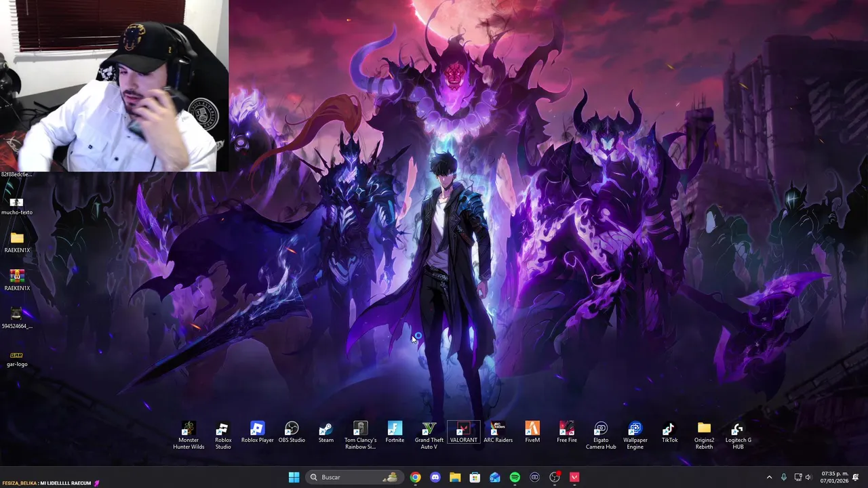Open File Explorer from the taskbar
The height and width of the screenshot is (488, 868).
tap(455, 477)
